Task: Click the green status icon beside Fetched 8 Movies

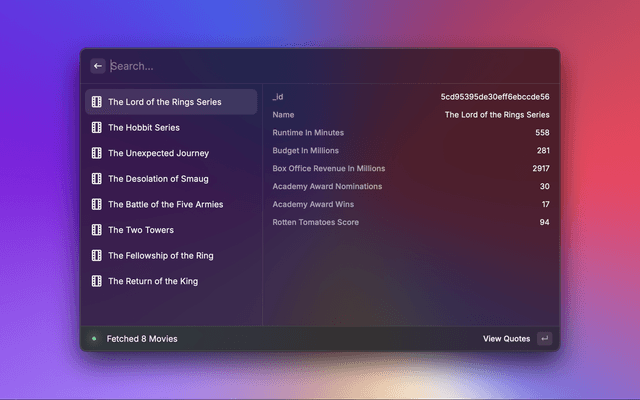Action: [x=94, y=339]
